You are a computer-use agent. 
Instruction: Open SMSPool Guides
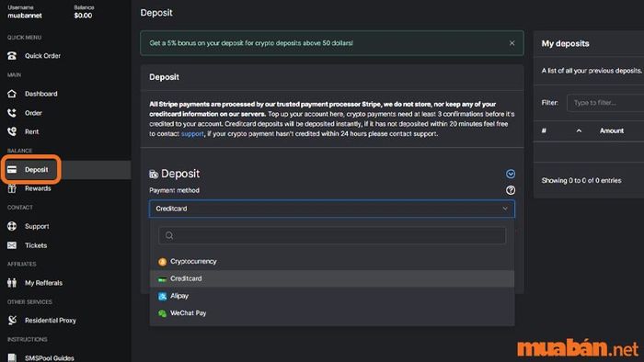pos(50,358)
